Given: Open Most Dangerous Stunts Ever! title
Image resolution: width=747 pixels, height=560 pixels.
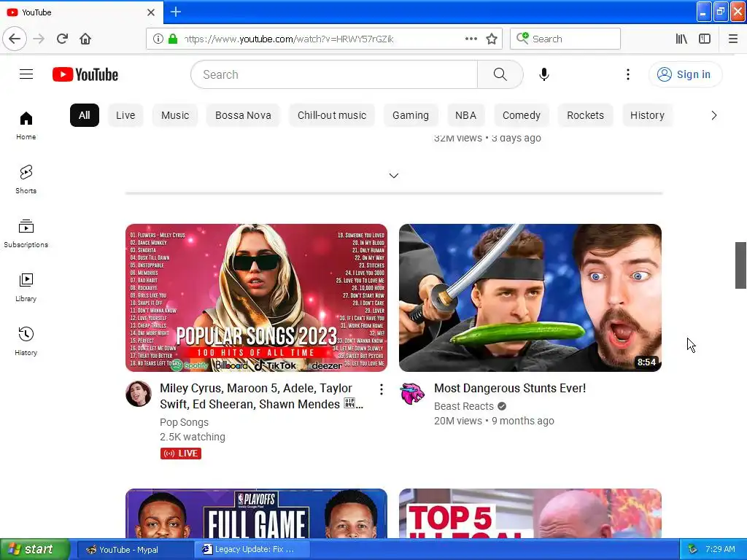Looking at the screenshot, I should (510, 388).
